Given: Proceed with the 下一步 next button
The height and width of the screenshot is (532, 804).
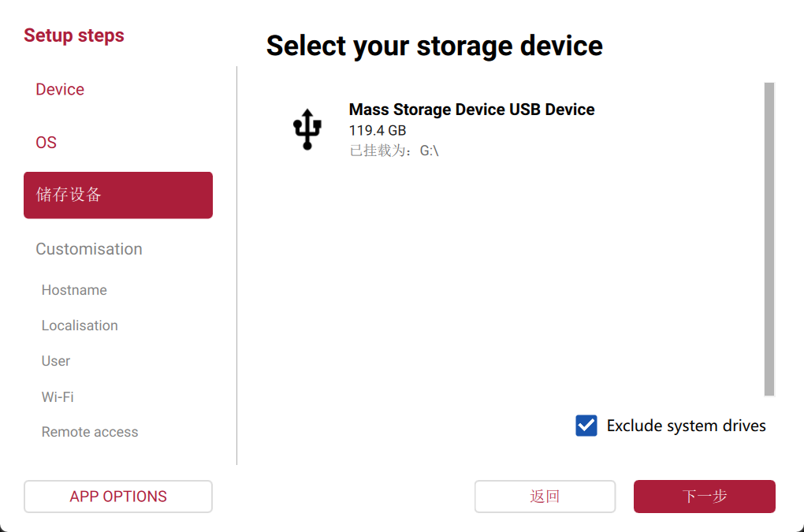Looking at the screenshot, I should pos(704,497).
